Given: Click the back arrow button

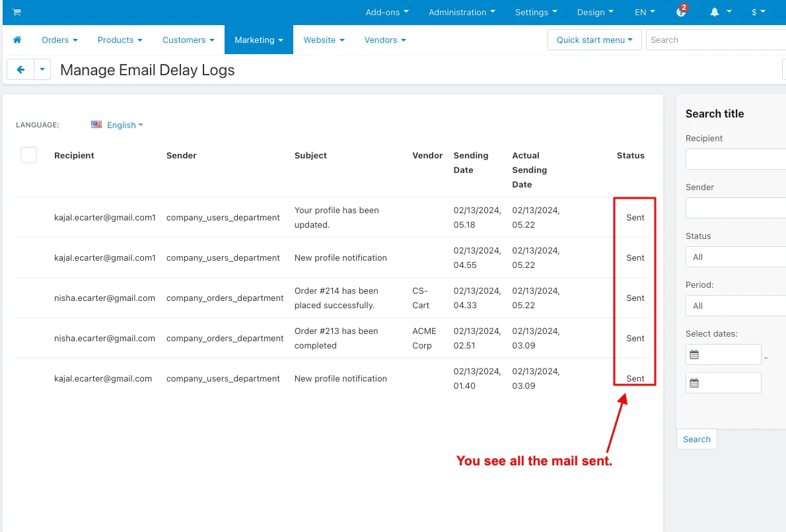Looking at the screenshot, I should click(20, 69).
